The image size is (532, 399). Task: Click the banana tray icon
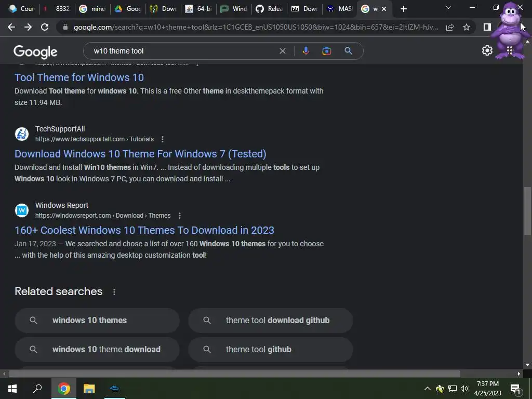click(x=440, y=389)
